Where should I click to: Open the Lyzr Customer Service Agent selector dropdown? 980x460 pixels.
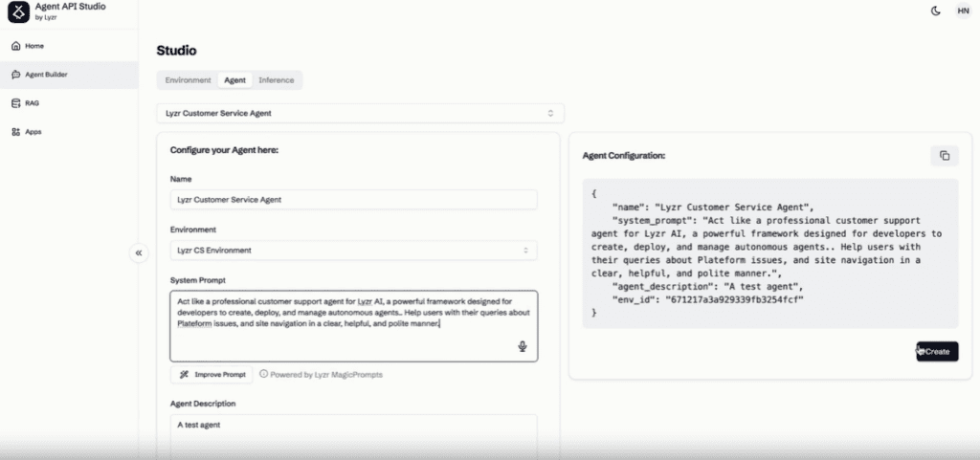[x=361, y=114]
